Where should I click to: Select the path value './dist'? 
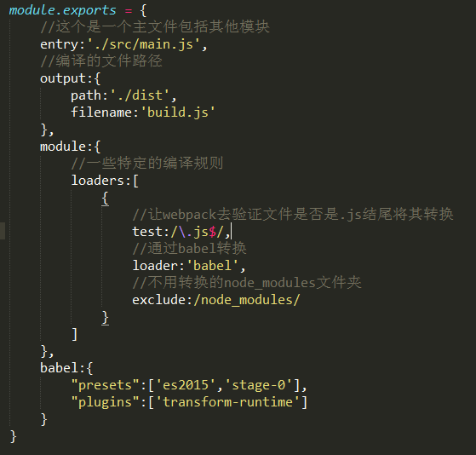140,95
